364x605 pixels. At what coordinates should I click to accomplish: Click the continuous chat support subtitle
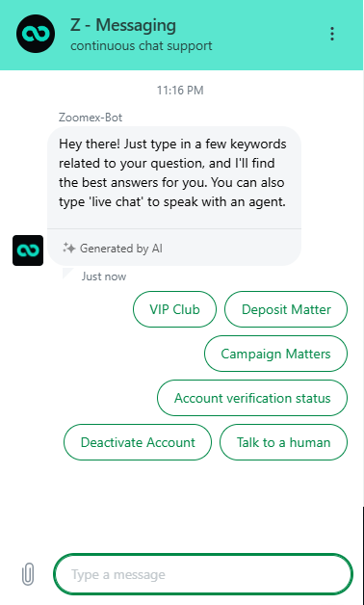click(x=142, y=46)
